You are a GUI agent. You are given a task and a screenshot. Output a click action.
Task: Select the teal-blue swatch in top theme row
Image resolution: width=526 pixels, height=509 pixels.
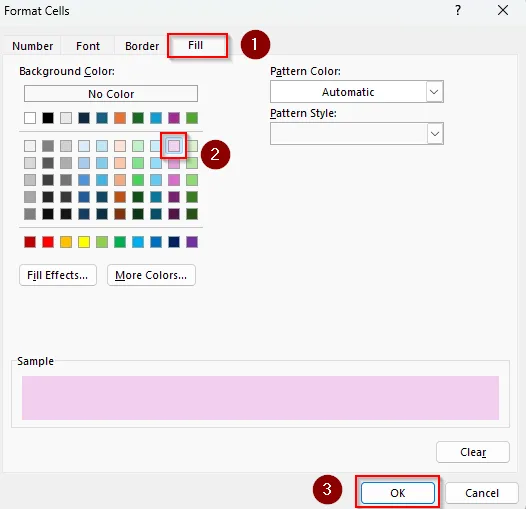pyautogui.click(x=102, y=118)
